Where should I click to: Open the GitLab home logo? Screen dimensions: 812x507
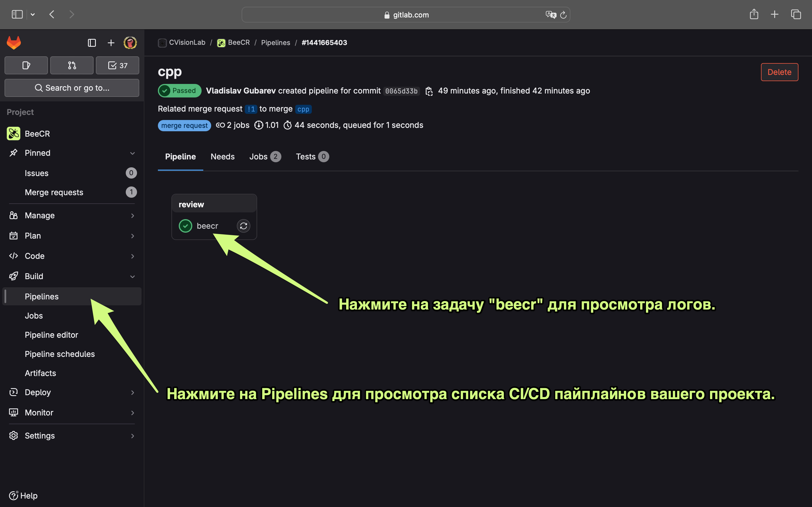coord(14,43)
